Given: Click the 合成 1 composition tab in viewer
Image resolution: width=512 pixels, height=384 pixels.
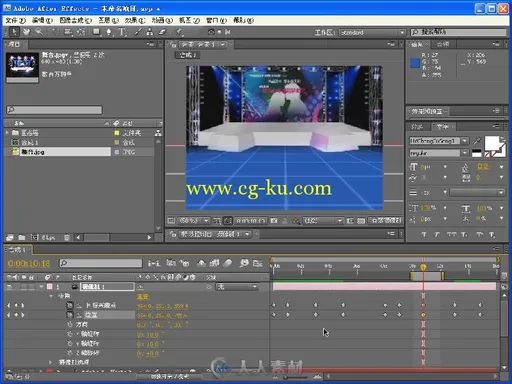Looking at the screenshot, I should pos(188,55).
